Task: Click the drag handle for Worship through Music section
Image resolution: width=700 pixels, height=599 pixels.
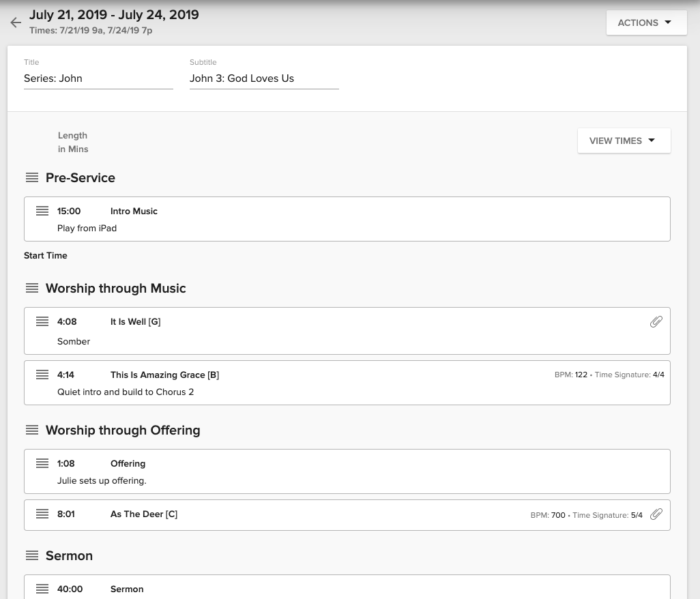Action: click(32, 288)
